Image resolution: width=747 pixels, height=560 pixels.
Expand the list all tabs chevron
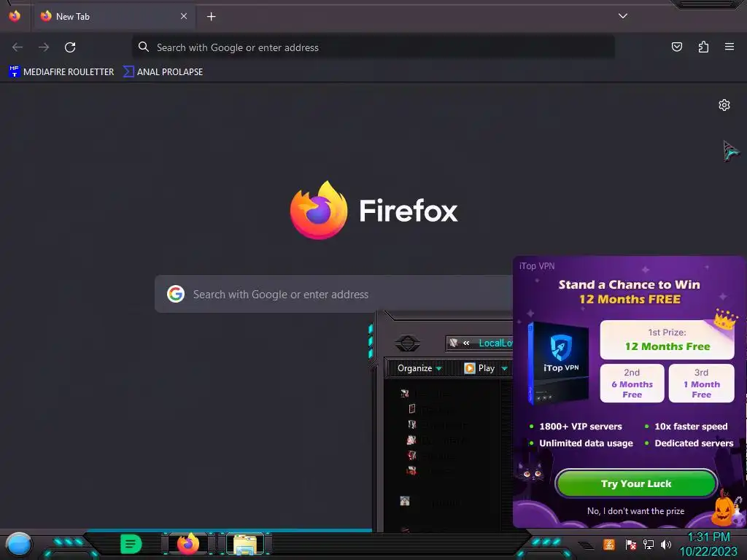click(622, 16)
